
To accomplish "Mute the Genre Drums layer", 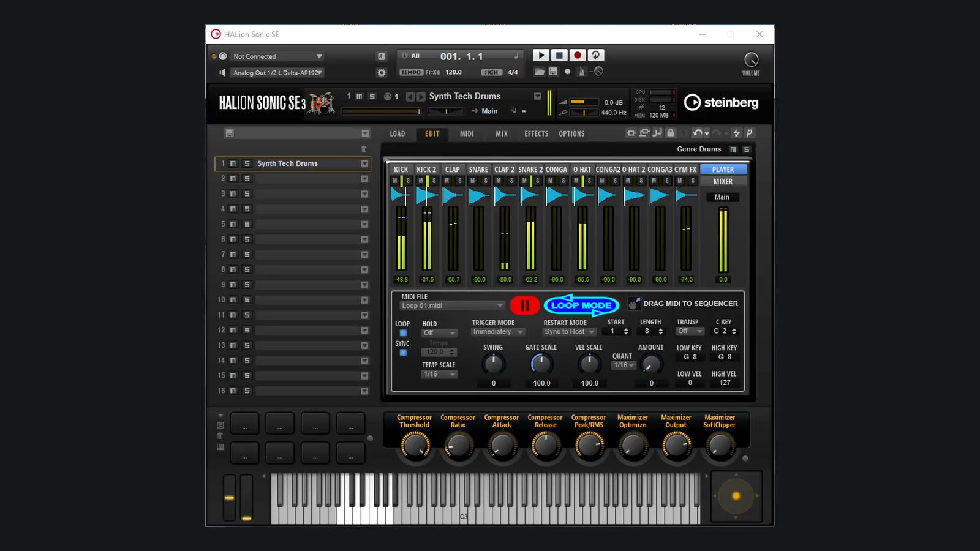I will [733, 149].
